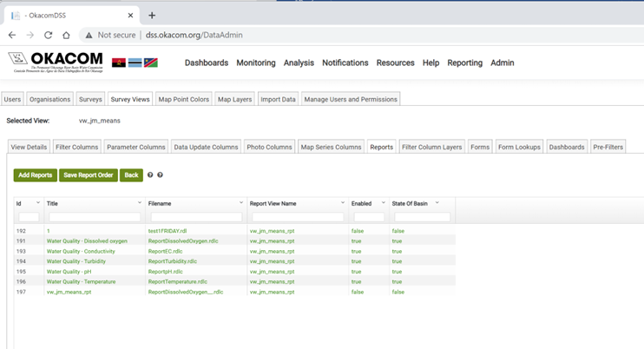Viewport: 644px width, 349px height.
Task: Click the Namibia flag icon
Action: (151, 63)
